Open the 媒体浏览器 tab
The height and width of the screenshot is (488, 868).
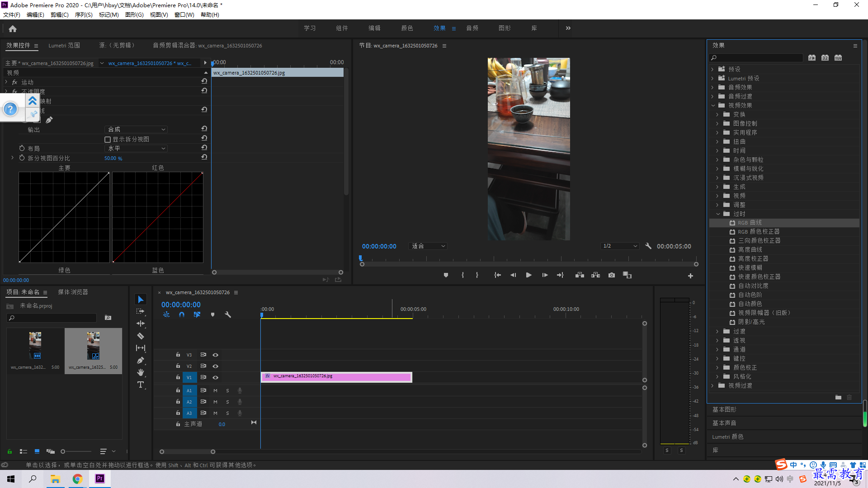[x=73, y=292]
